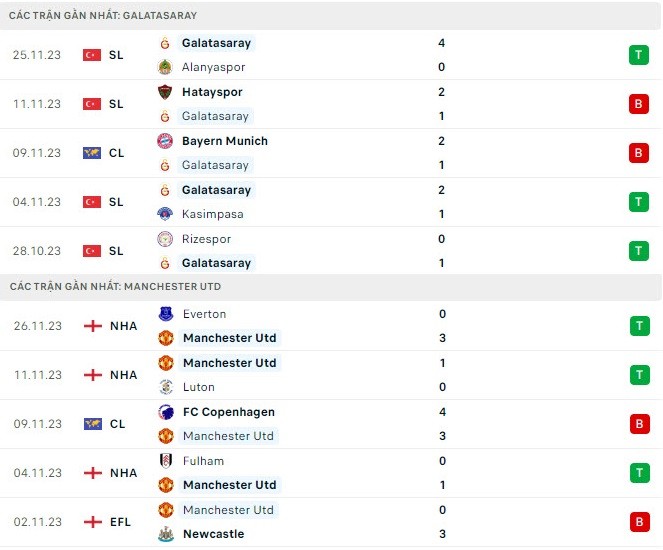The height and width of the screenshot is (550, 663).
Task: Click the Everton club crest
Action: (166, 314)
